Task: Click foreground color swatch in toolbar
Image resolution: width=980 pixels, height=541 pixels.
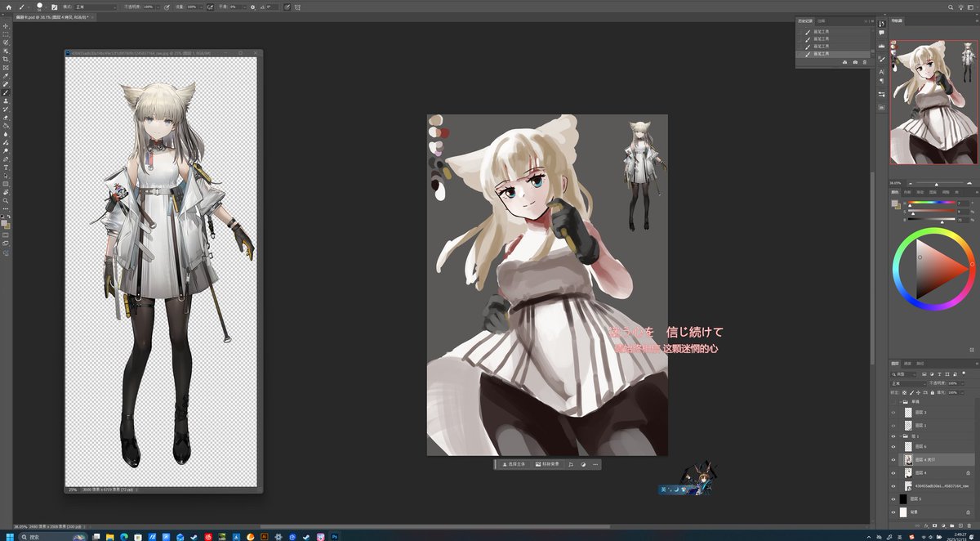Action: (4, 222)
